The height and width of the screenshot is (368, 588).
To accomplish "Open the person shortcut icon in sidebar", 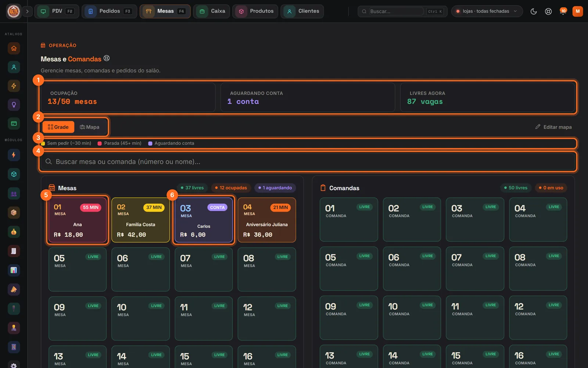I will pos(14,67).
